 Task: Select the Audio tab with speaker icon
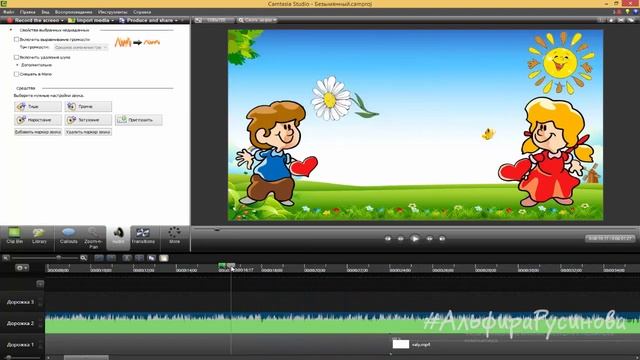pos(118,238)
